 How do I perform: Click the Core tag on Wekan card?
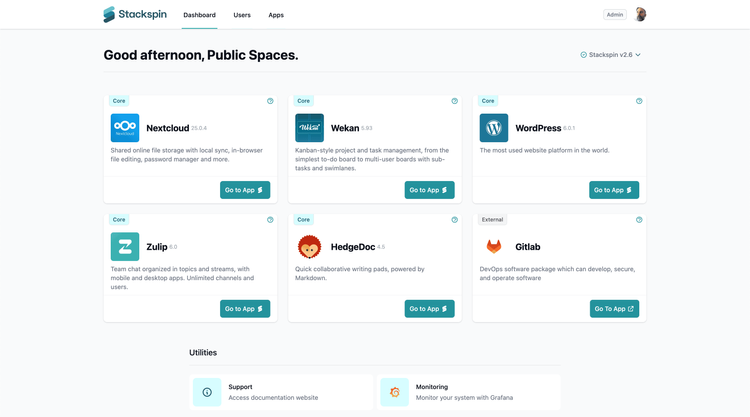(x=304, y=101)
